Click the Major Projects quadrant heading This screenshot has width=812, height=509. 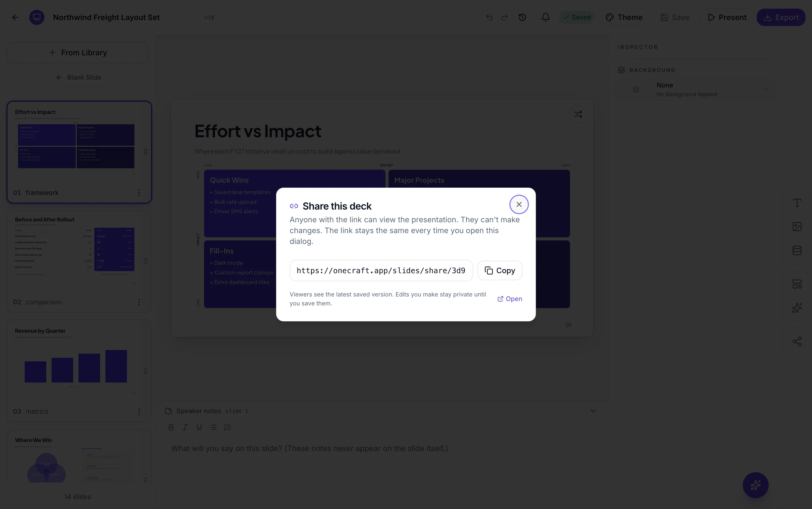pos(419,180)
